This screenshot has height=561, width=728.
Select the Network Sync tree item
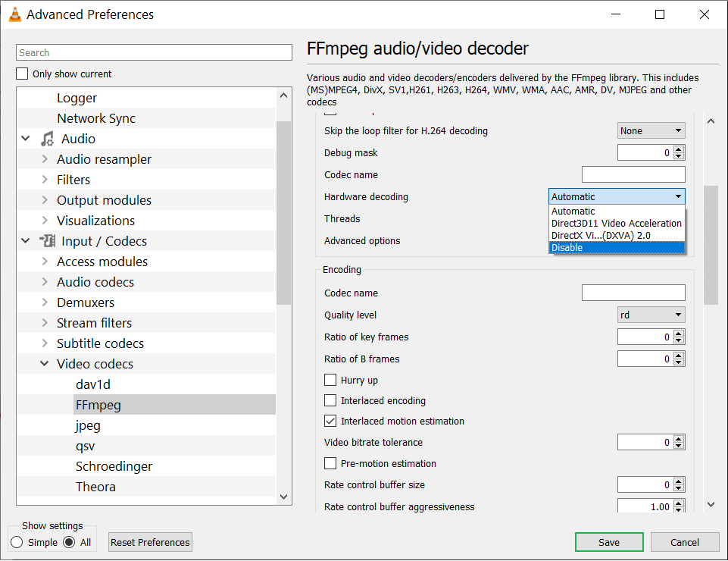click(96, 118)
